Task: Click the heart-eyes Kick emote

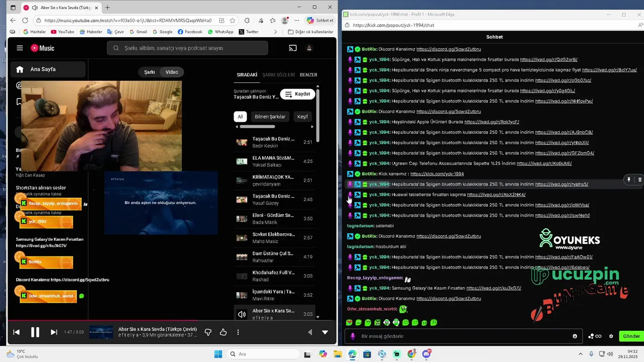Action: [x=349, y=322]
